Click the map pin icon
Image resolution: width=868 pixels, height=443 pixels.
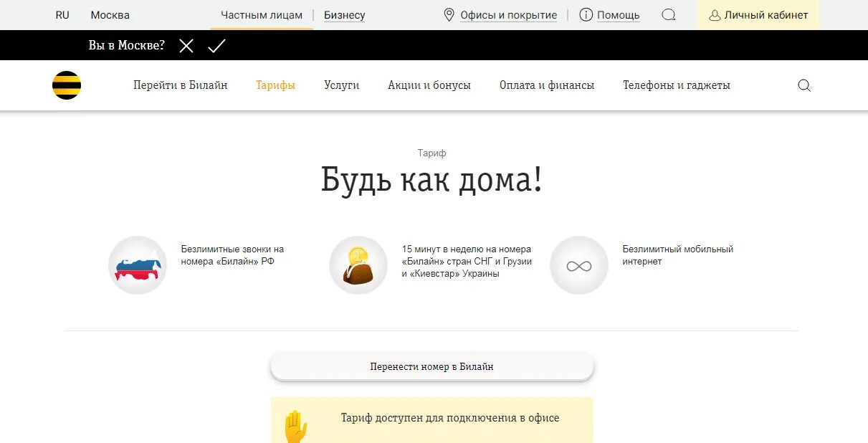(x=449, y=15)
